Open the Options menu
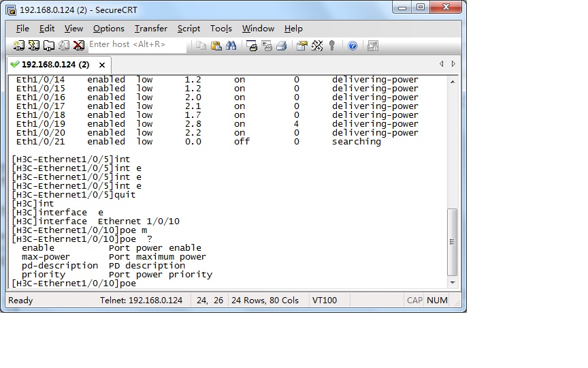This screenshot has width=588, height=368. [109, 29]
